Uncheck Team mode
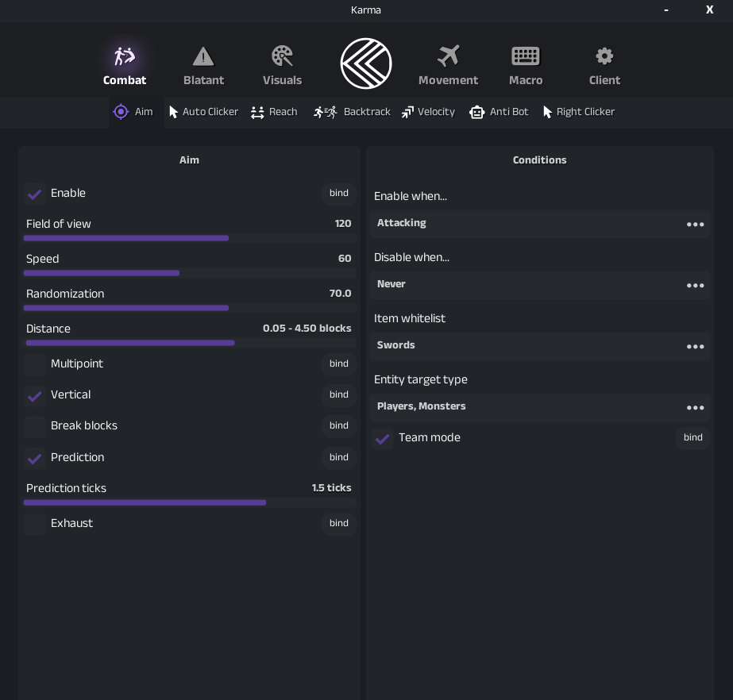 (x=383, y=439)
